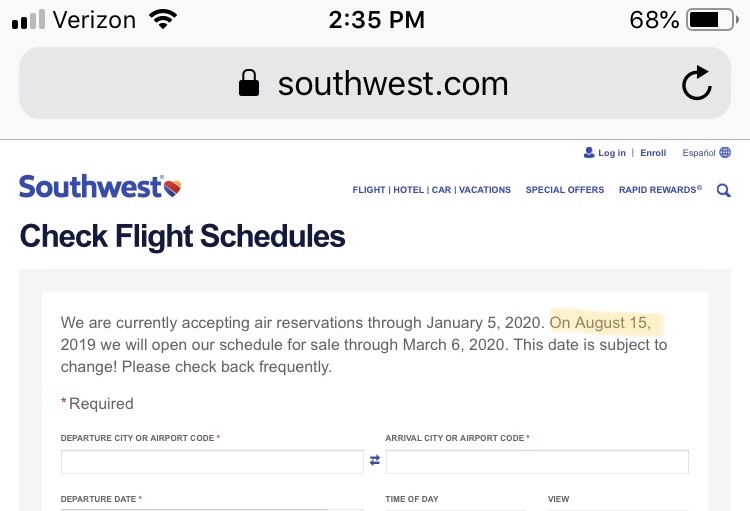Click the globe icon next to Español
The image size is (750, 511).
tap(725, 153)
